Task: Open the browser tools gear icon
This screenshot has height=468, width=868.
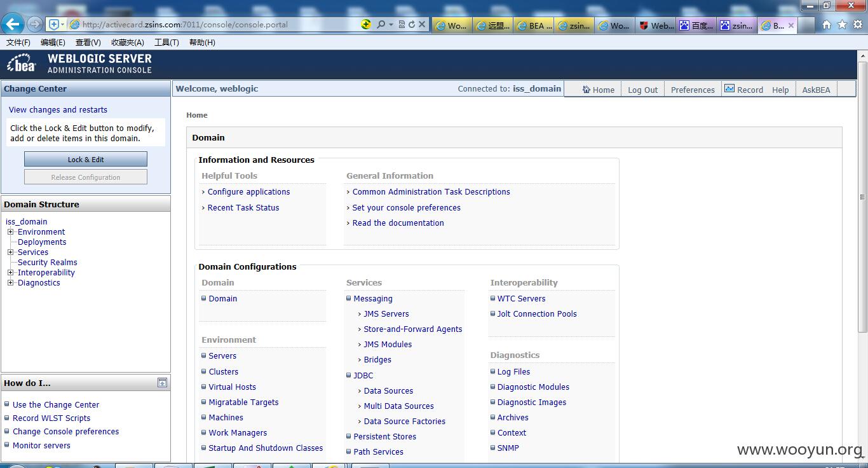Action: pos(858,25)
